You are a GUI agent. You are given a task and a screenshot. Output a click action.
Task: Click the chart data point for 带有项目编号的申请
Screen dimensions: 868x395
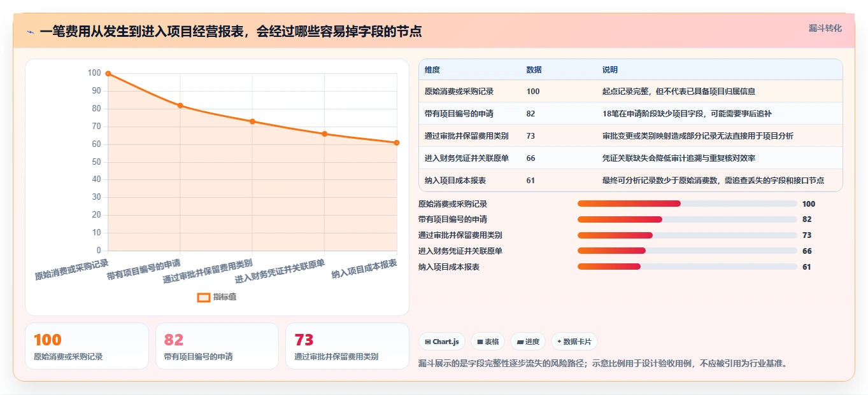click(x=180, y=106)
